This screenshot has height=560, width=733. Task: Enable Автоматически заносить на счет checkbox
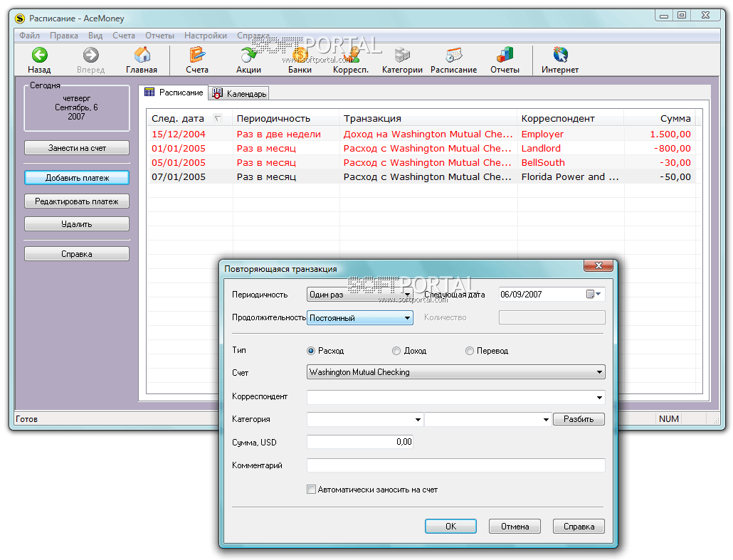click(x=311, y=490)
